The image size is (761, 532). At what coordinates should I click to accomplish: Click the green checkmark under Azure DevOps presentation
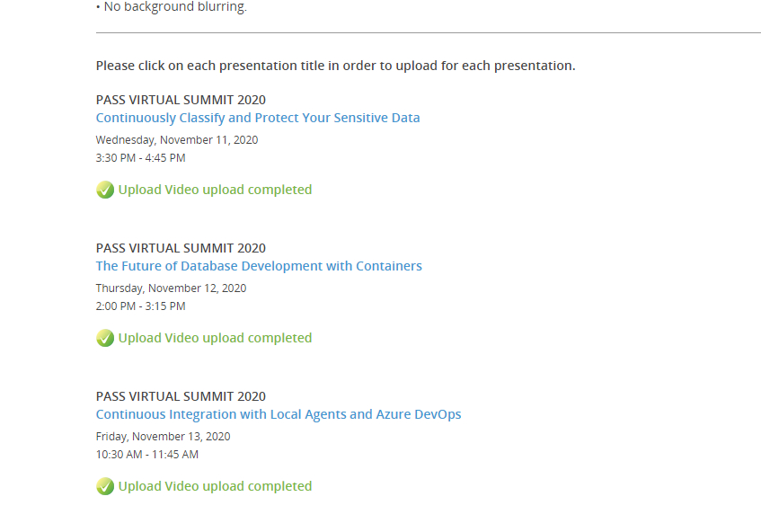click(x=105, y=486)
